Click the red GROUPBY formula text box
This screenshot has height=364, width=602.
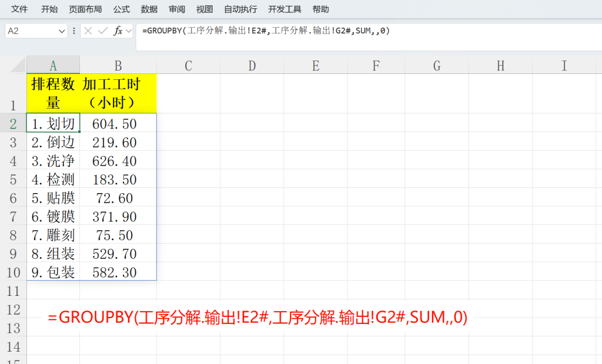(257, 317)
